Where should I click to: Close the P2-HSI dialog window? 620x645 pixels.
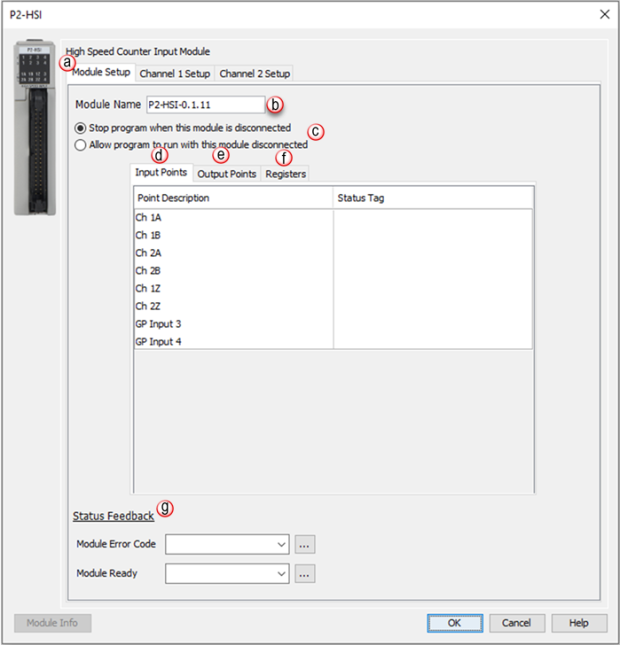tap(603, 14)
